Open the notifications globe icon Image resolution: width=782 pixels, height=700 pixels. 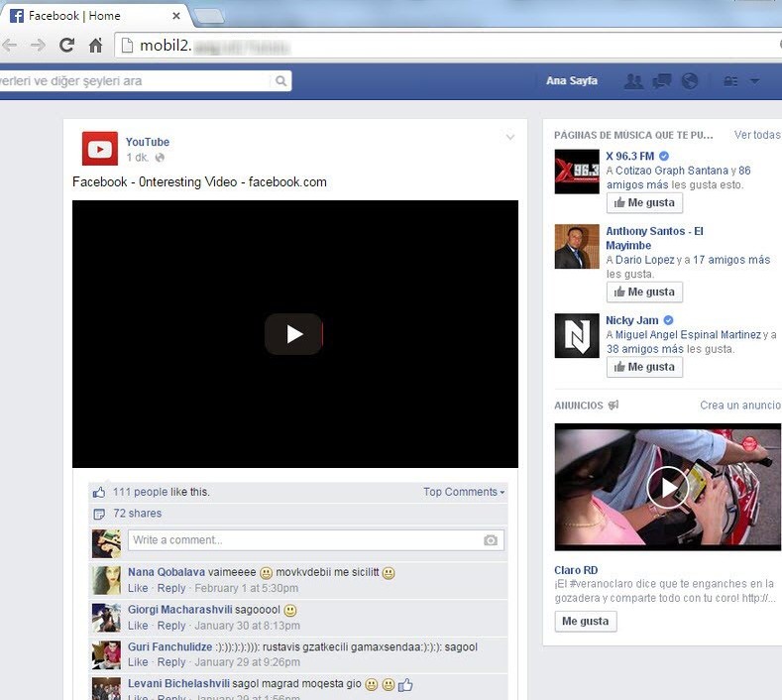[690, 81]
